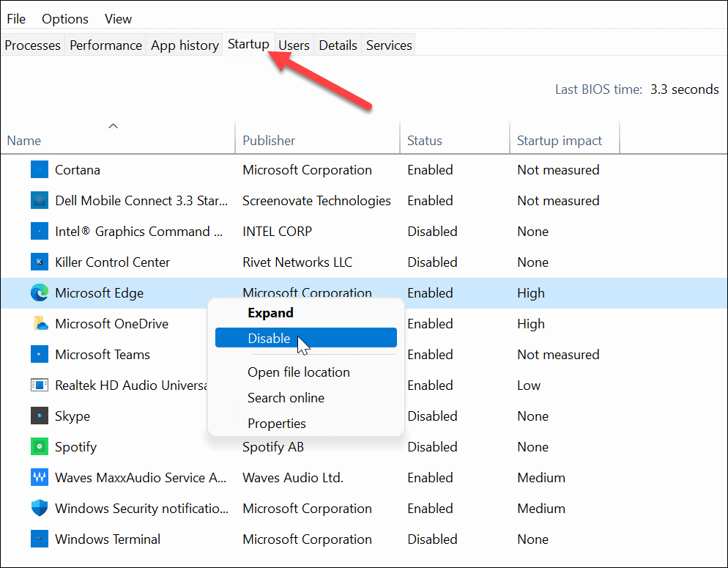
Task: Click the Microsoft OneDrive cloud icon
Action: [39, 323]
